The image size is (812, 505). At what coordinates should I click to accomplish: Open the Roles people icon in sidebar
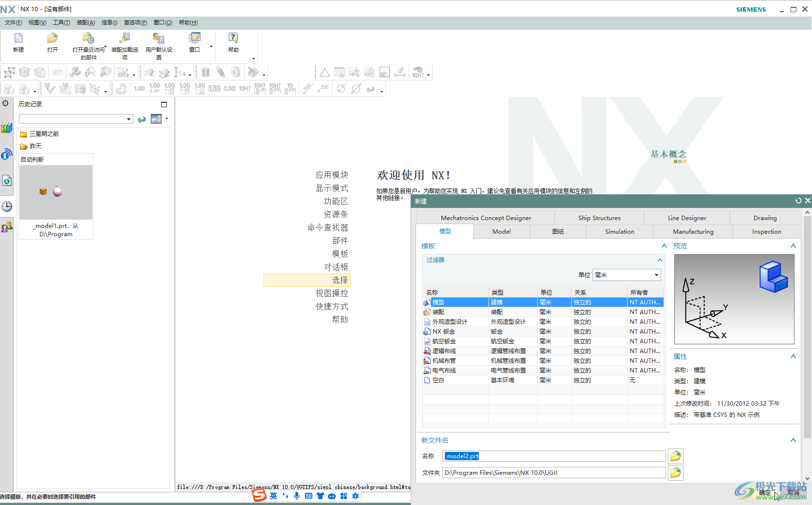6,227
